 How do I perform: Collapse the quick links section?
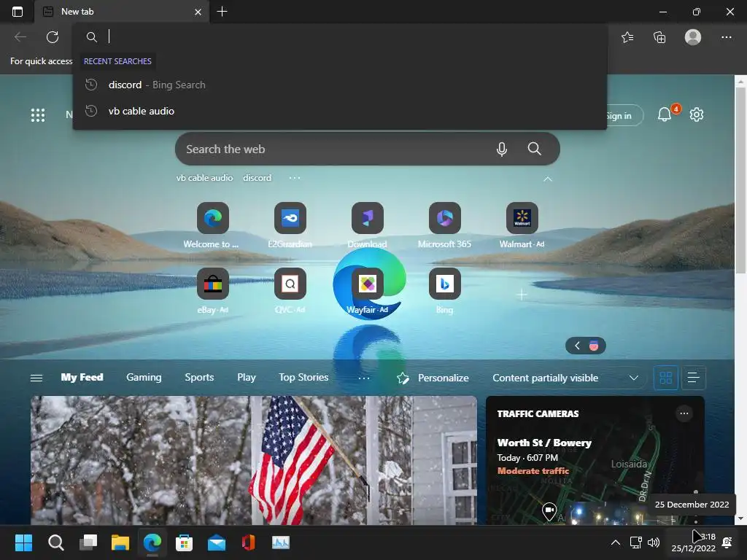(x=548, y=179)
